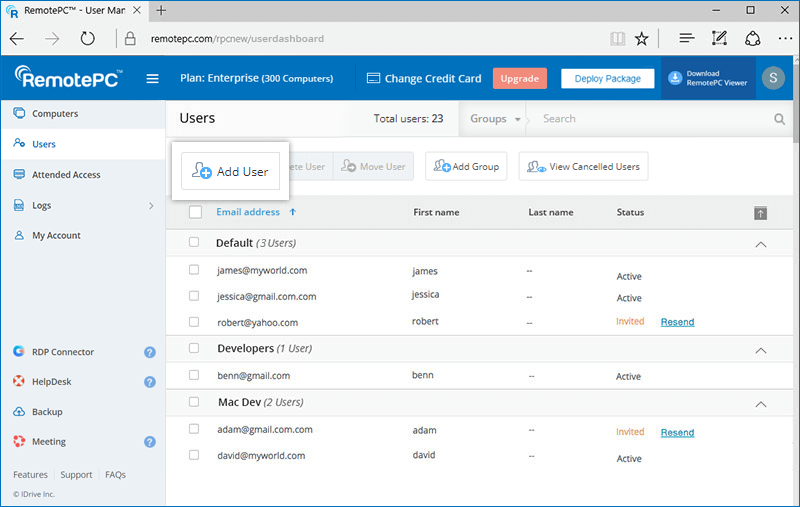Click the web note pen icon
Screen dimensions: 800x507
coord(719,38)
